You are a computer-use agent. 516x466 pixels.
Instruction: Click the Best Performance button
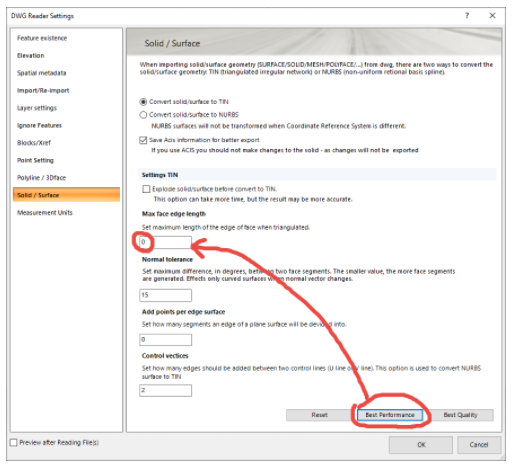pyautogui.click(x=390, y=415)
